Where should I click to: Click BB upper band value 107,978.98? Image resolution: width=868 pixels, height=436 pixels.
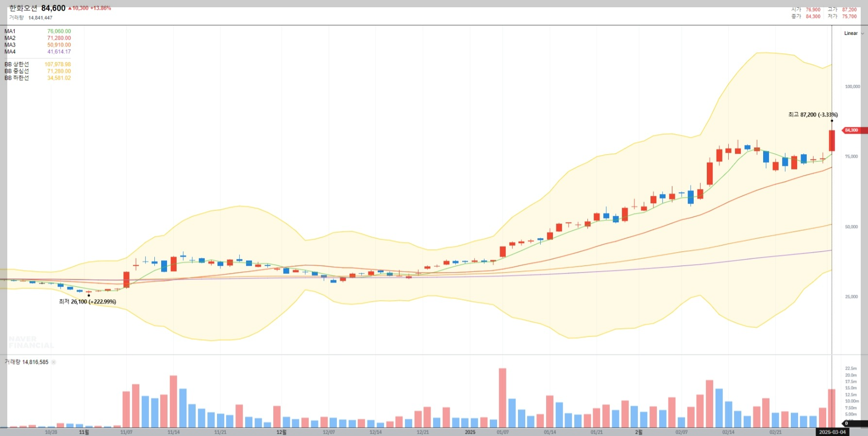[x=58, y=65]
